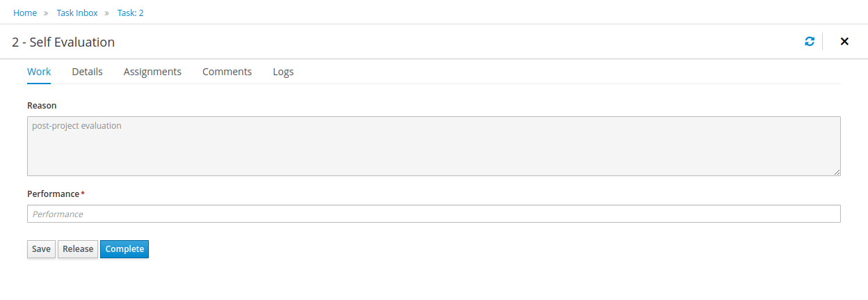Click the red required asterisk by Performance
This screenshot has width=868, height=300.
point(83,193)
